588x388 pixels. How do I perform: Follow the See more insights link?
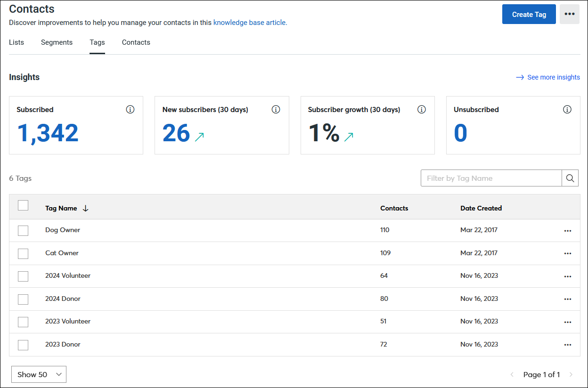tap(548, 77)
